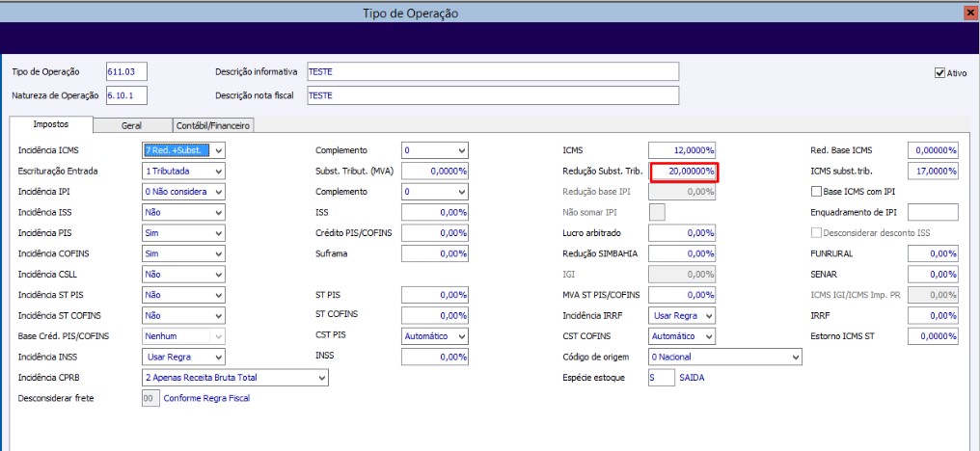Enable Base ICMS com IPI checkbox

point(816,191)
